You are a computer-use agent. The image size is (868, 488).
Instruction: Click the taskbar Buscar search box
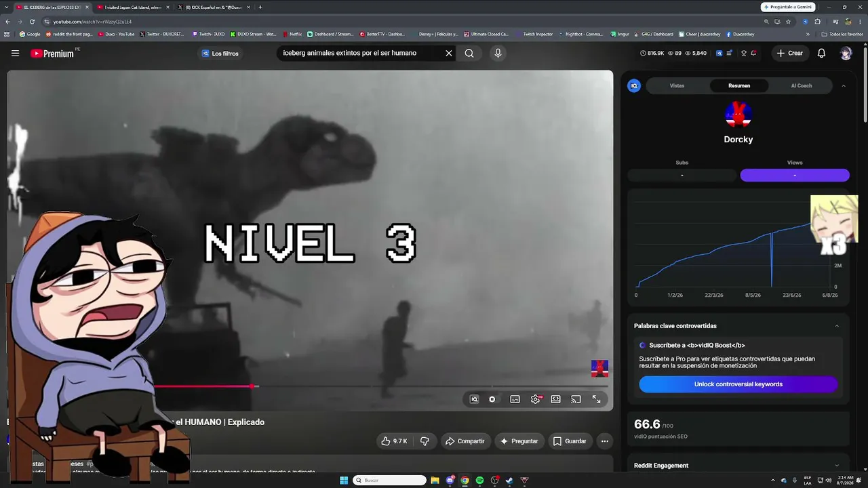pyautogui.click(x=389, y=481)
